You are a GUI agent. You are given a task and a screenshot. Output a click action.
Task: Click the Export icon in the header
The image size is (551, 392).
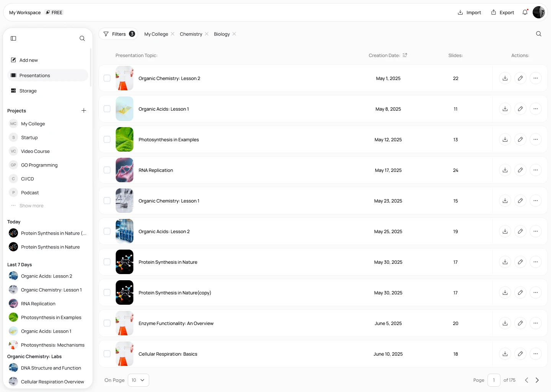point(493,12)
